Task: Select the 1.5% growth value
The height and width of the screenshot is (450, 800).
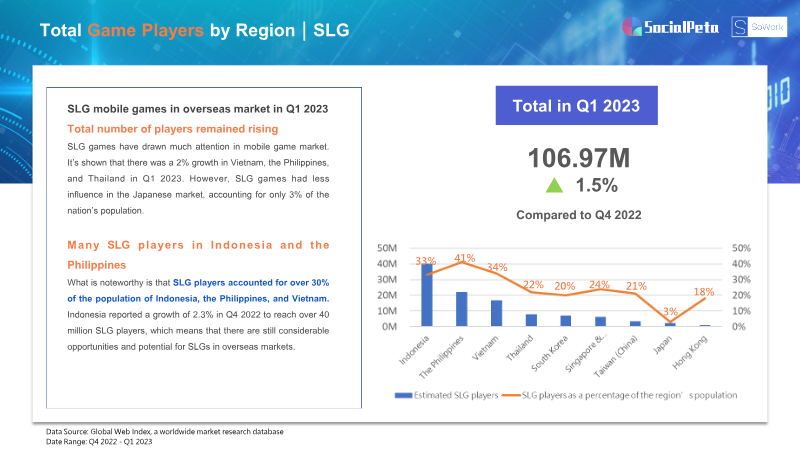Action: click(x=596, y=185)
